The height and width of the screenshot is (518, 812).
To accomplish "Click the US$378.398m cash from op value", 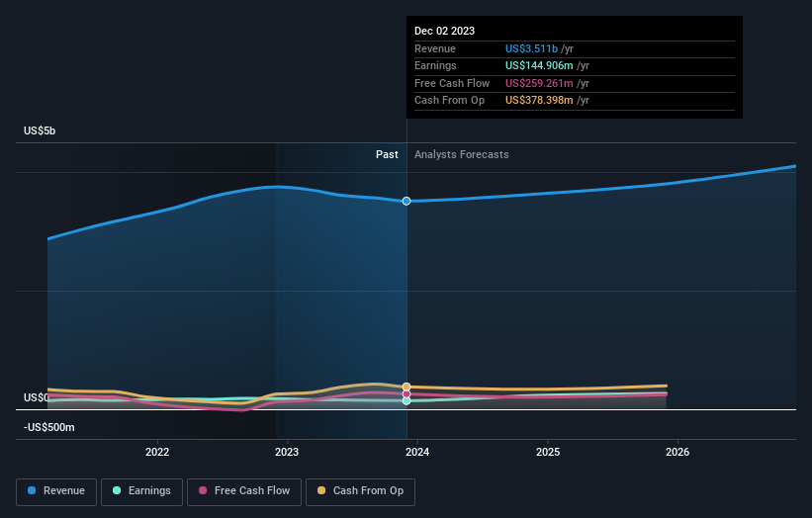I will click(x=539, y=101).
